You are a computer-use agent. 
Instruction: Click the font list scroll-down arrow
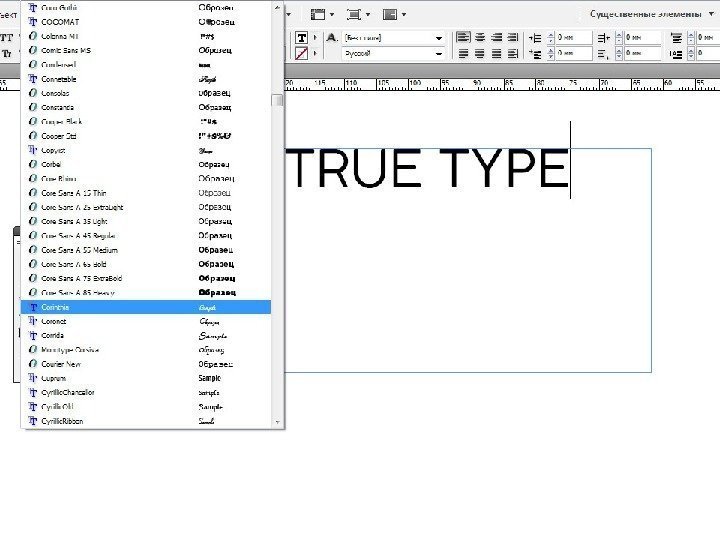click(x=277, y=422)
